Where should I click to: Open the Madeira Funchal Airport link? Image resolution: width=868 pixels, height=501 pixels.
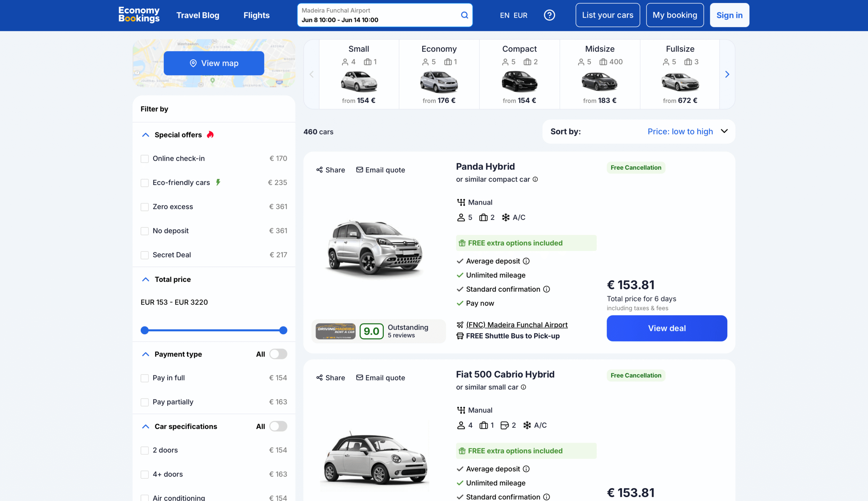pyautogui.click(x=516, y=325)
